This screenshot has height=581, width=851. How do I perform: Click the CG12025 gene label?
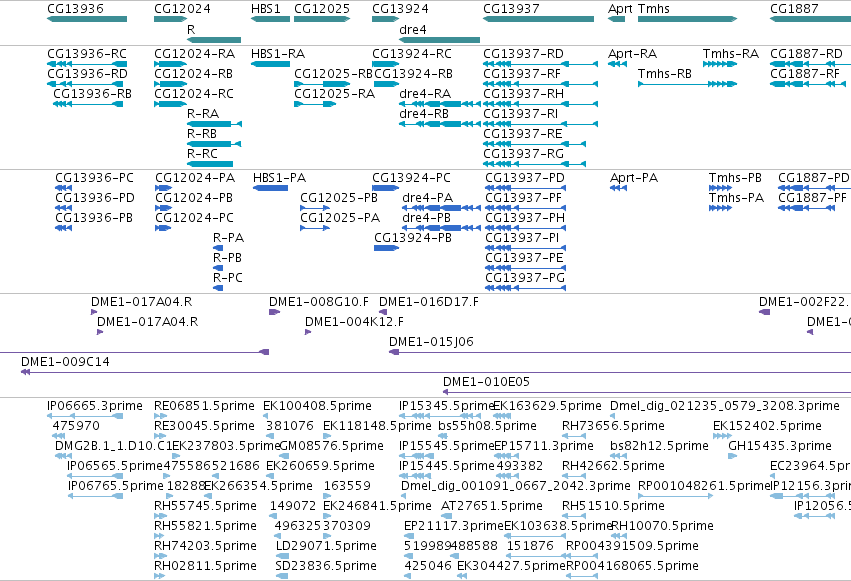click(322, 9)
